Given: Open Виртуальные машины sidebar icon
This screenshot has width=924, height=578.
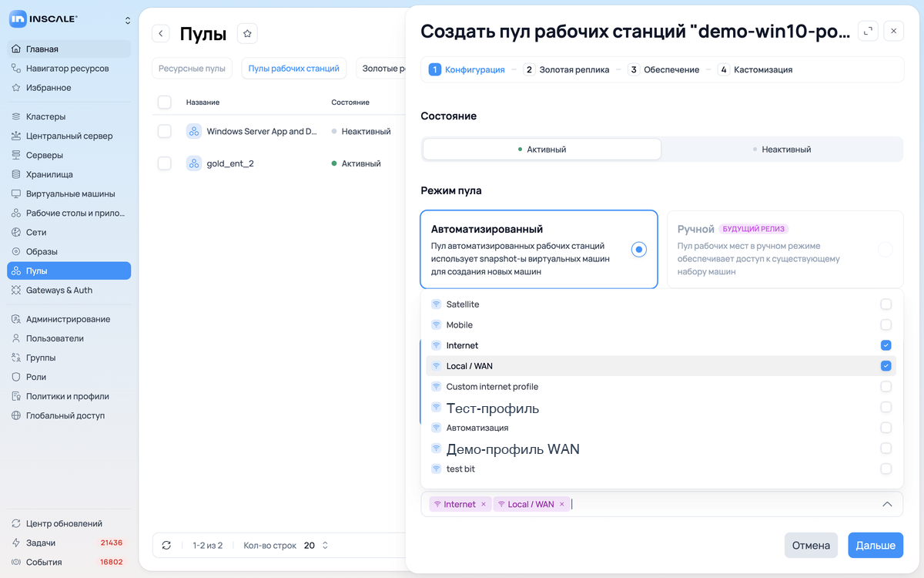Looking at the screenshot, I should coord(16,193).
